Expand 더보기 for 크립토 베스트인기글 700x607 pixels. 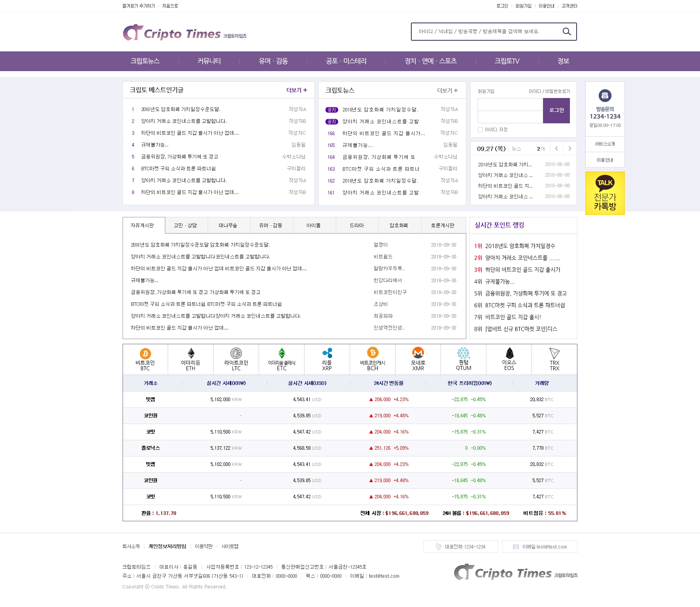(297, 90)
